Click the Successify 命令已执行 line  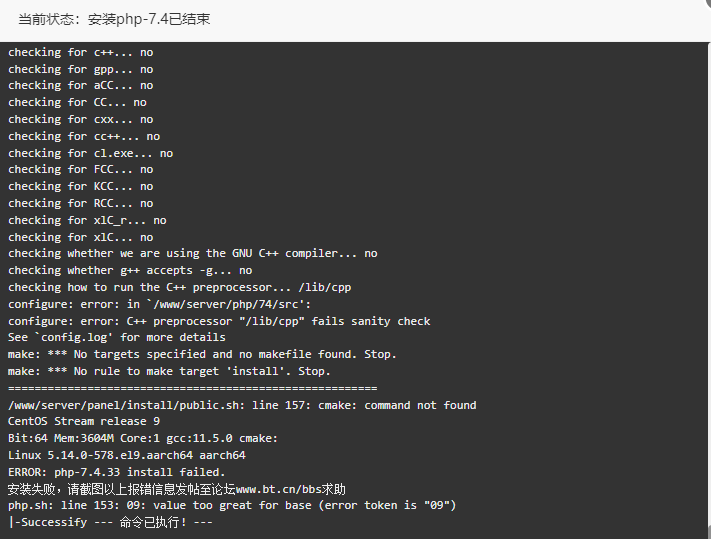point(110,523)
